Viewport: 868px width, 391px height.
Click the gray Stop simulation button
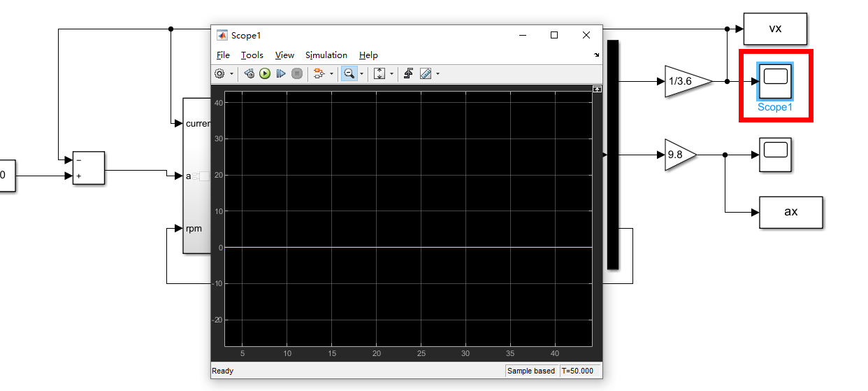(297, 73)
